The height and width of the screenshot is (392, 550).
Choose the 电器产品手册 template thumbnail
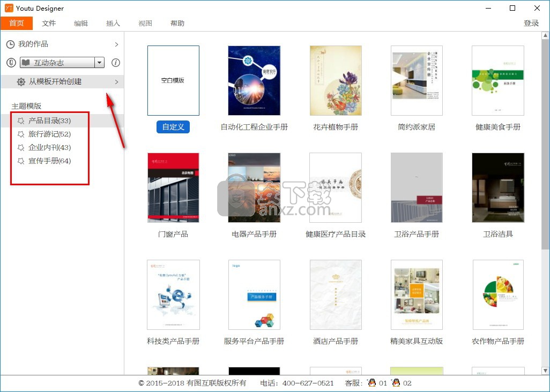point(254,187)
